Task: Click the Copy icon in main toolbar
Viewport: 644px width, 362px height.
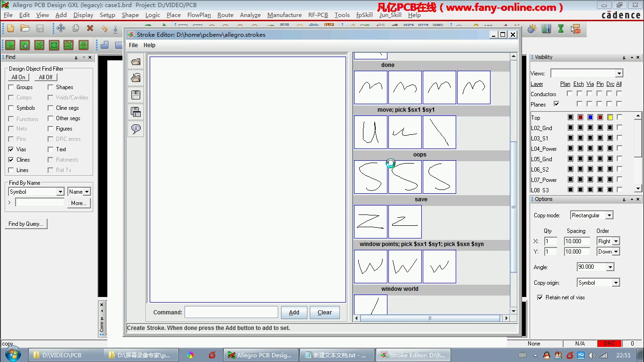Action: pos(75,28)
